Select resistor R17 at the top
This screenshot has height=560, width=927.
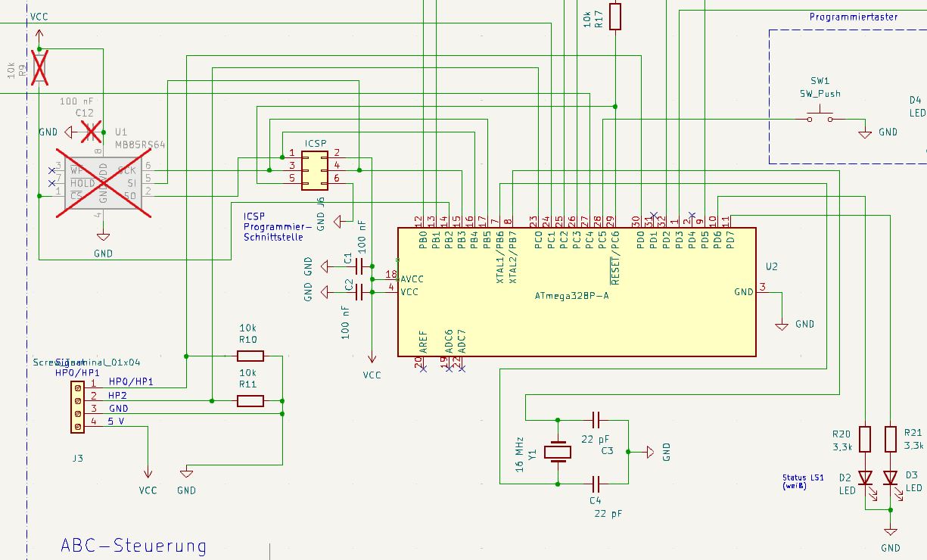(x=614, y=17)
